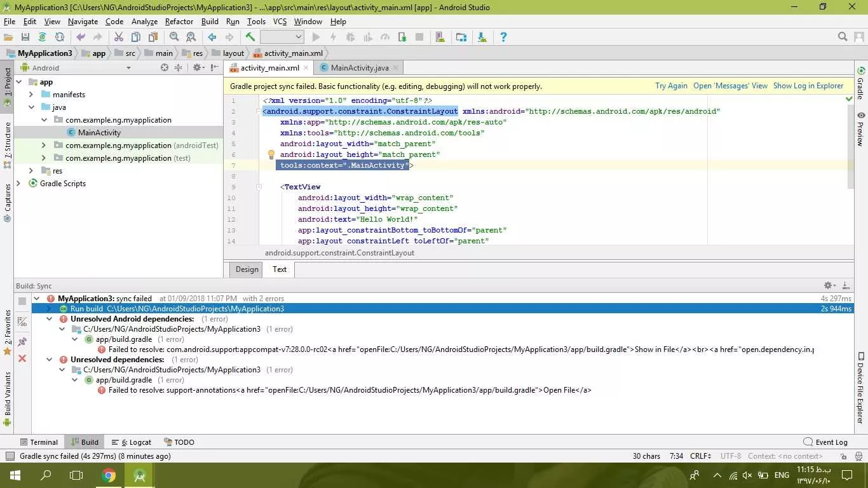Click the Sync Project with Gradle icon
The width and height of the screenshot is (868, 488).
[x=43, y=37]
